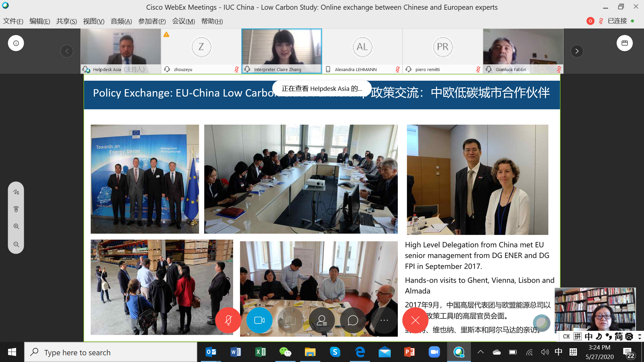
Task: Open the meeting info circle icon
Action: point(16,43)
